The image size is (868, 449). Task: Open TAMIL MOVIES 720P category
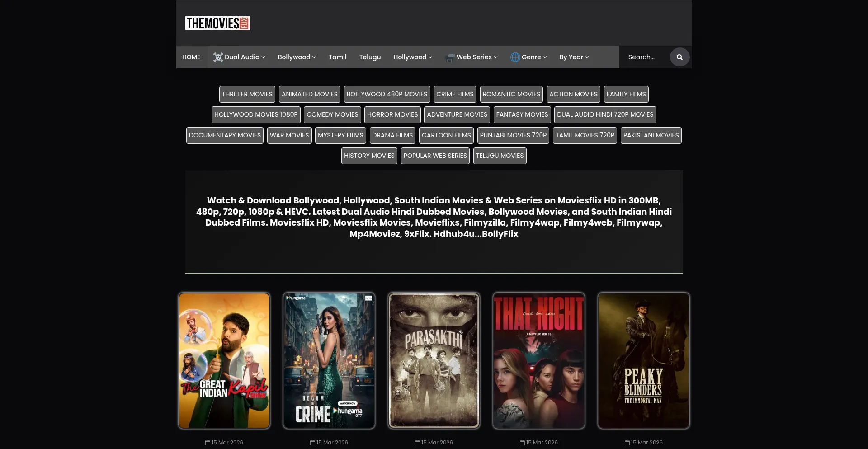pos(585,135)
